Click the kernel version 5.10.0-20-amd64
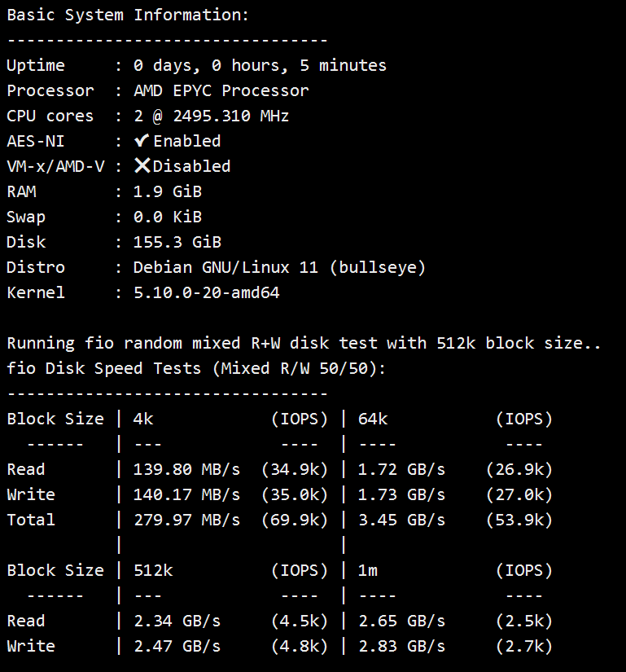 click(207, 292)
